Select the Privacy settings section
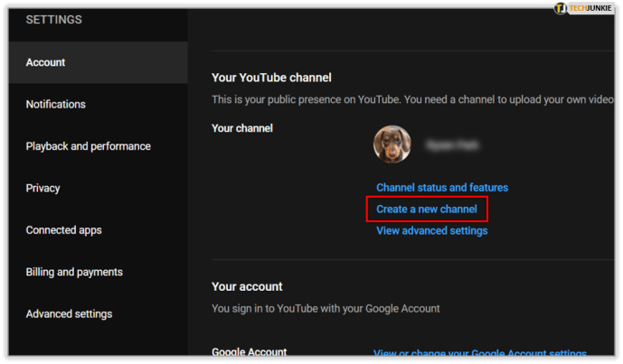Image resolution: width=623 pixels, height=364 pixels. point(42,188)
